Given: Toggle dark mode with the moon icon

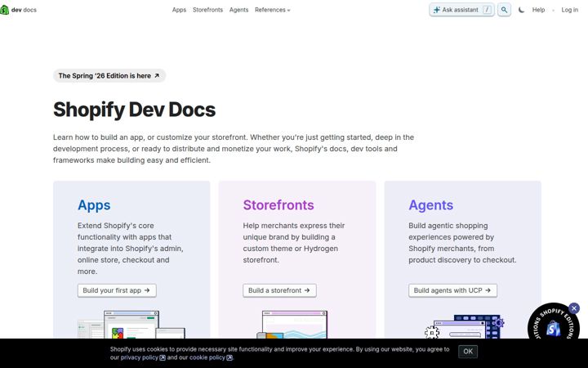Looking at the screenshot, I should (x=521, y=10).
